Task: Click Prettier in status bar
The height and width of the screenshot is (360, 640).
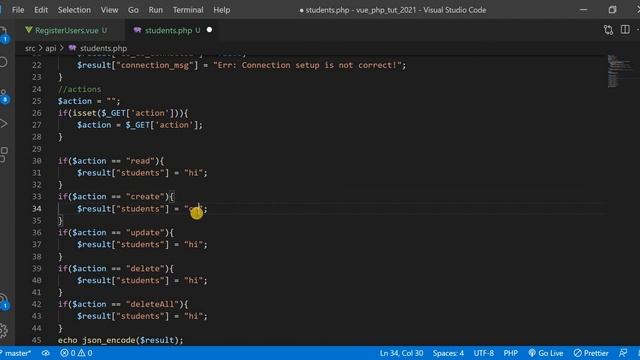Action: click(x=591, y=353)
